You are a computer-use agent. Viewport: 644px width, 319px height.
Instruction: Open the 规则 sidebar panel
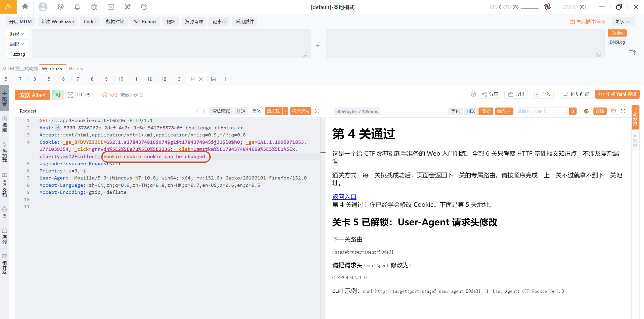(x=5, y=124)
